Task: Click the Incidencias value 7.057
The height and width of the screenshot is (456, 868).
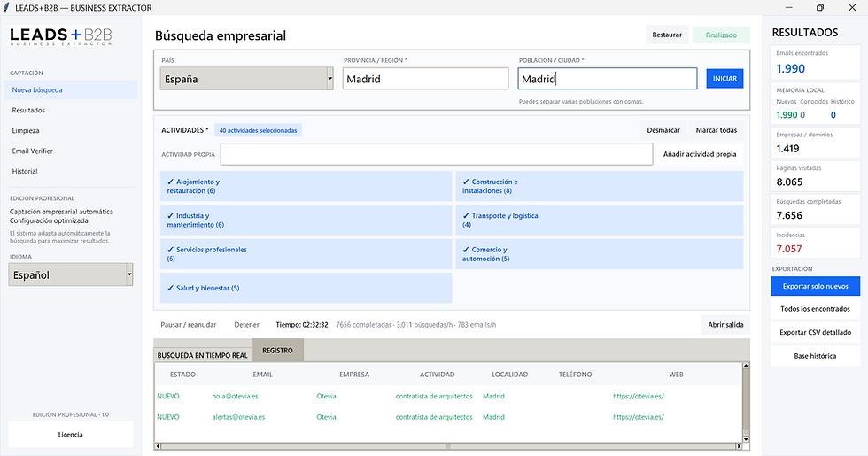Action: (789, 249)
